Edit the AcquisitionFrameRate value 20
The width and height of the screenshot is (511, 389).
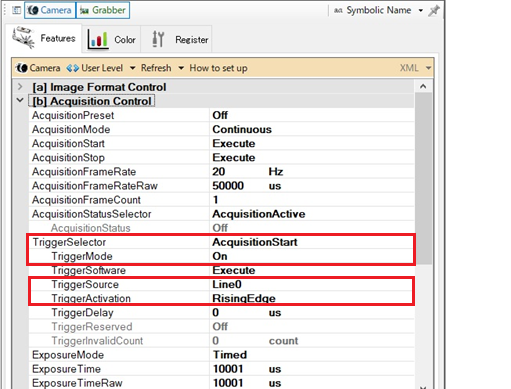tap(219, 171)
